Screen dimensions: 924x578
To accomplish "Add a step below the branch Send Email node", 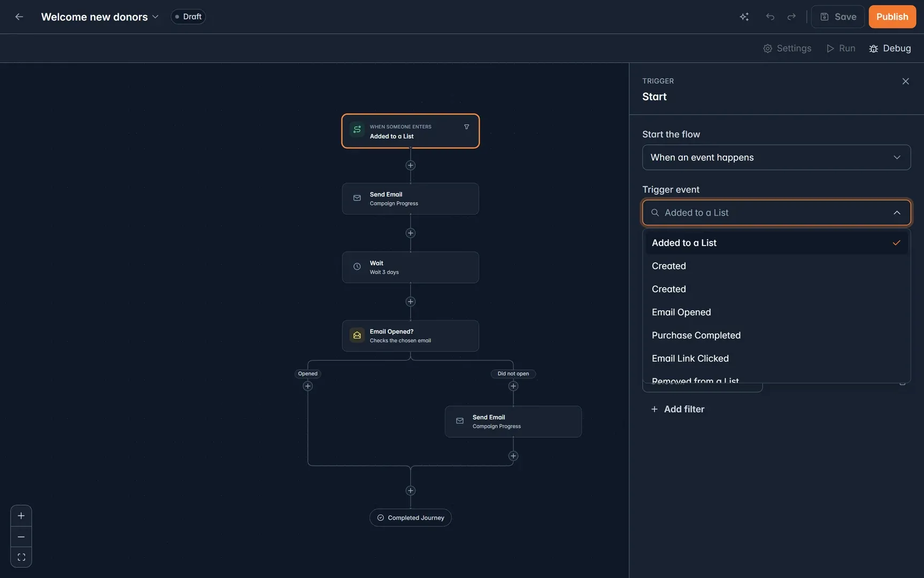I will point(513,456).
